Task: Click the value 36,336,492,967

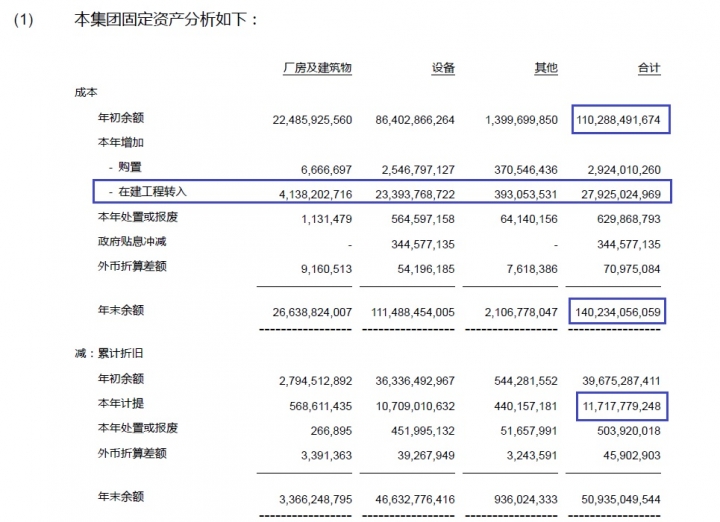Action: click(415, 381)
